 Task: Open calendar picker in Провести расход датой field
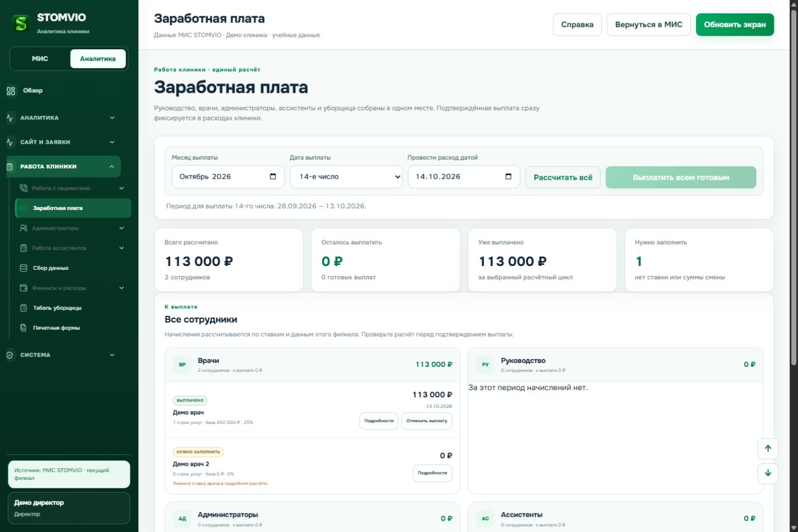508,176
